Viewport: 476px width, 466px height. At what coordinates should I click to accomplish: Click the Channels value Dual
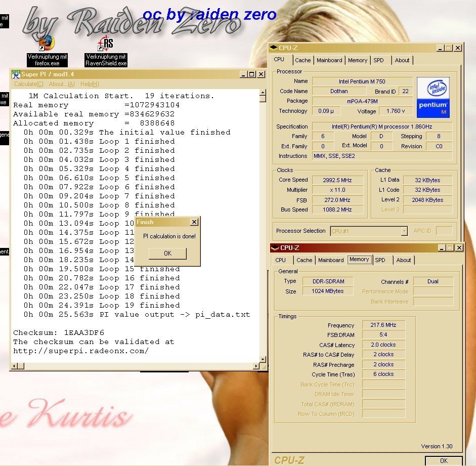[x=433, y=281]
